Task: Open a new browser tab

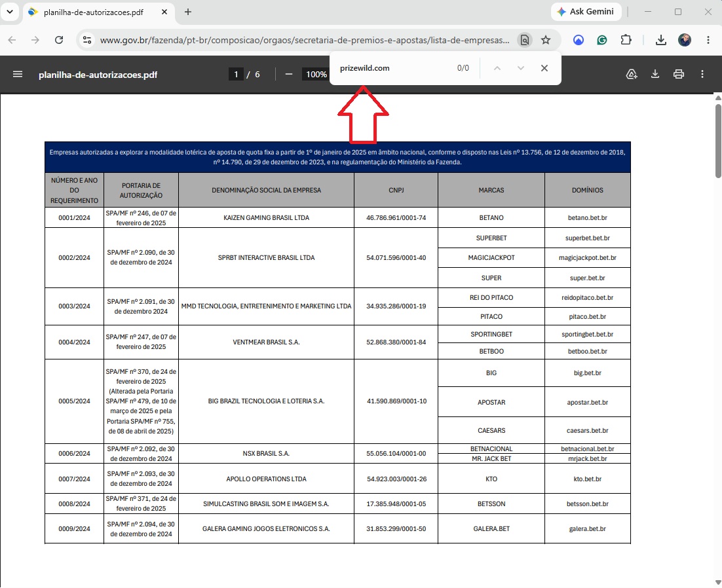Action: [x=188, y=12]
